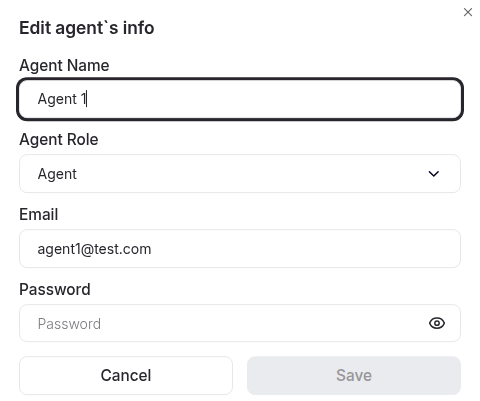Click the agent1@test.com email text
The width and height of the screenshot is (480, 401).
(94, 249)
